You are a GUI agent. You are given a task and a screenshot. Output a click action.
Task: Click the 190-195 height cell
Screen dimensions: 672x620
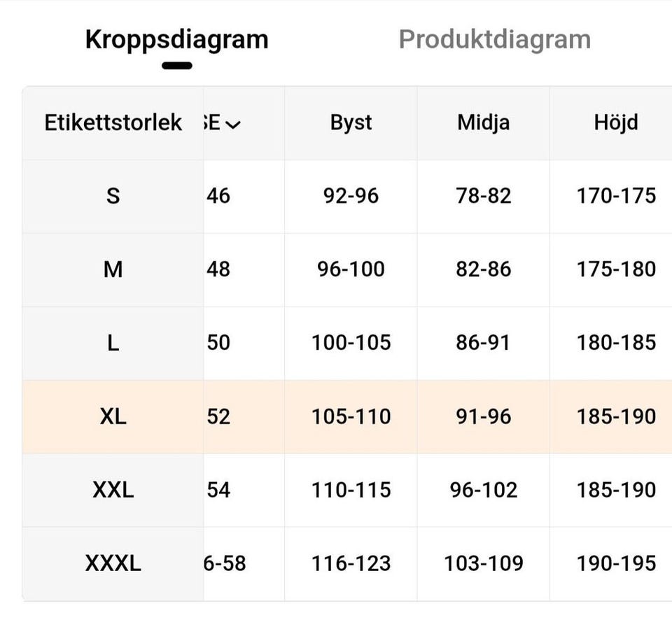[616, 563]
